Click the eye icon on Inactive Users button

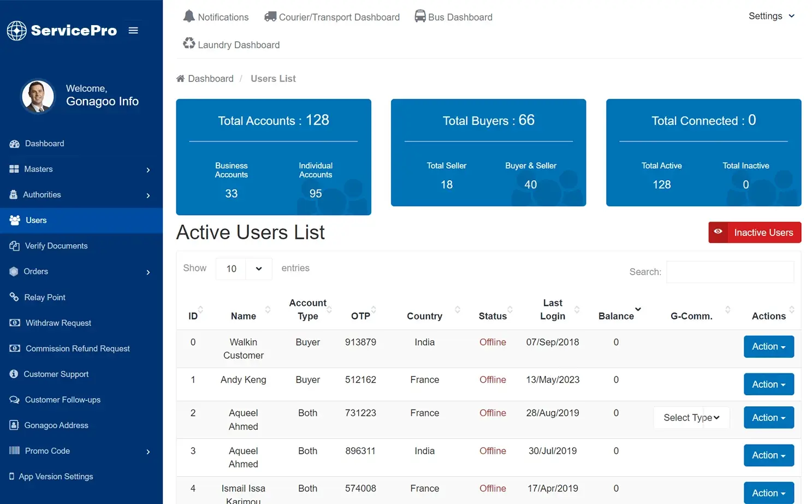(x=719, y=232)
